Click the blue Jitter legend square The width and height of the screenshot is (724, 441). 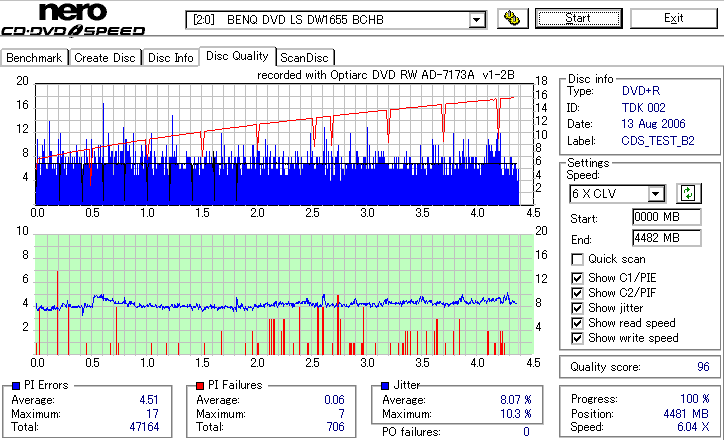(385, 386)
